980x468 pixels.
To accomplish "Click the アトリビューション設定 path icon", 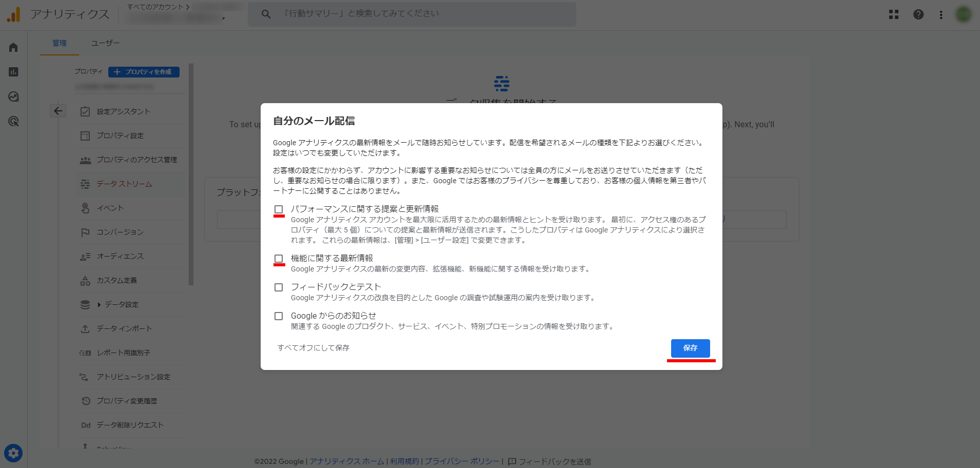I will coord(84,377).
